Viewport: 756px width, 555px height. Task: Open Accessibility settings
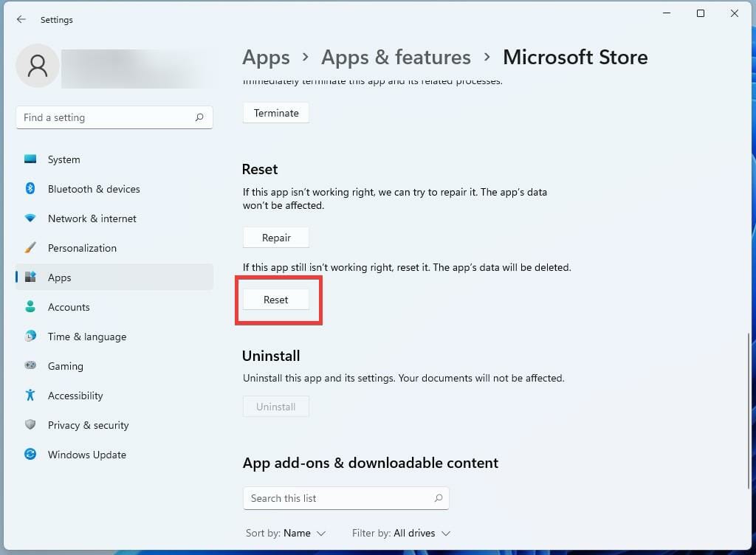114,396
